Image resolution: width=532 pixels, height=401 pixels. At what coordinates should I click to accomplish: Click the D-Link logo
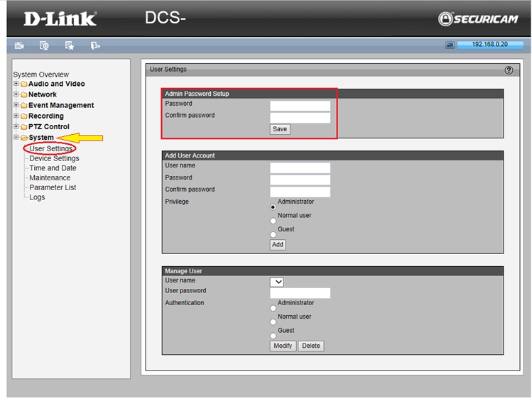(x=60, y=19)
